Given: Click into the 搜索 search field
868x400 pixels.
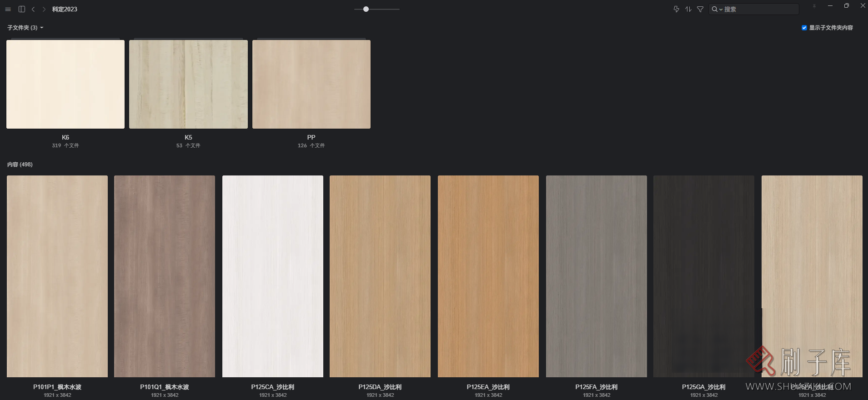Looking at the screenshot, I should tap(759, 9).
